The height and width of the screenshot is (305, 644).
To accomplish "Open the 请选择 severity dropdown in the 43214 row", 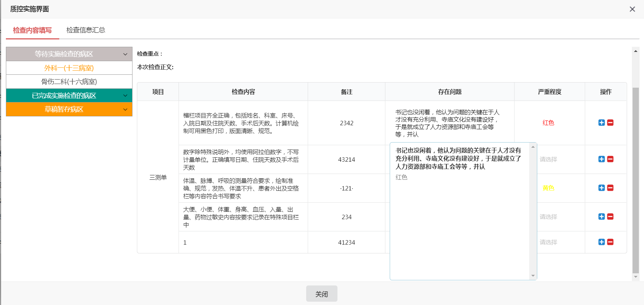I will [548, 159].
